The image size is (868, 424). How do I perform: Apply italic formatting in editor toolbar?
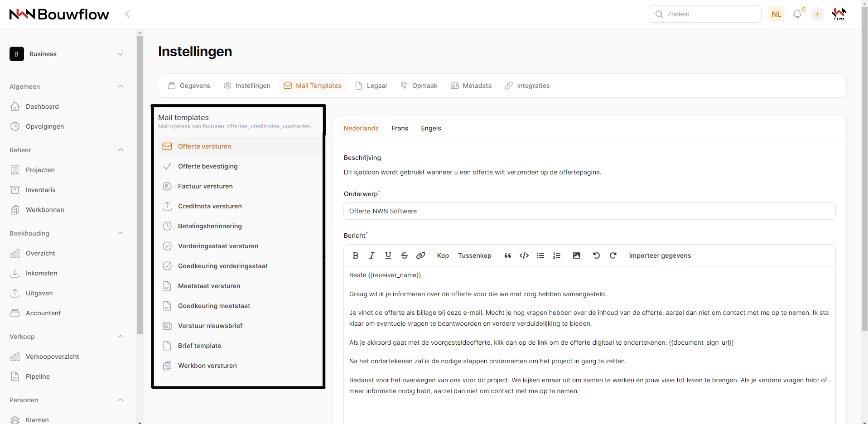[372, 255]
